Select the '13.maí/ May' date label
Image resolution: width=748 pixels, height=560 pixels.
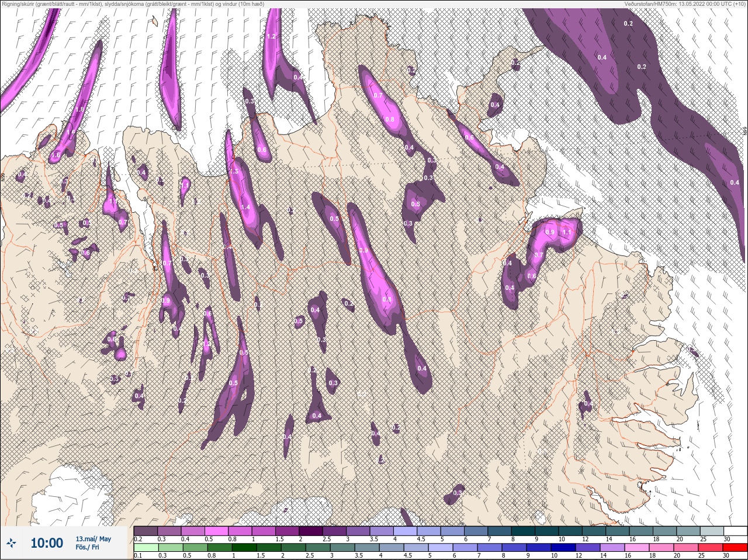[93, 539]
